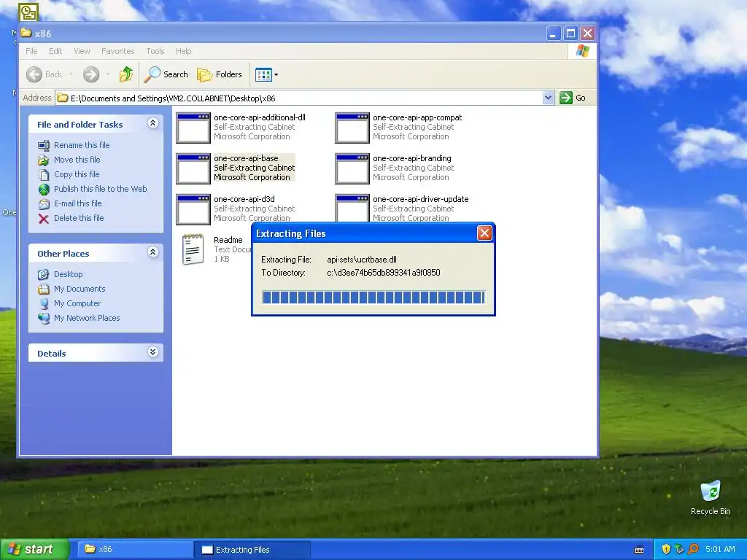Viewport: 747px width, 560px height.
Task: Click the Windows flag logo in Explorer
Action: (582, 51)
